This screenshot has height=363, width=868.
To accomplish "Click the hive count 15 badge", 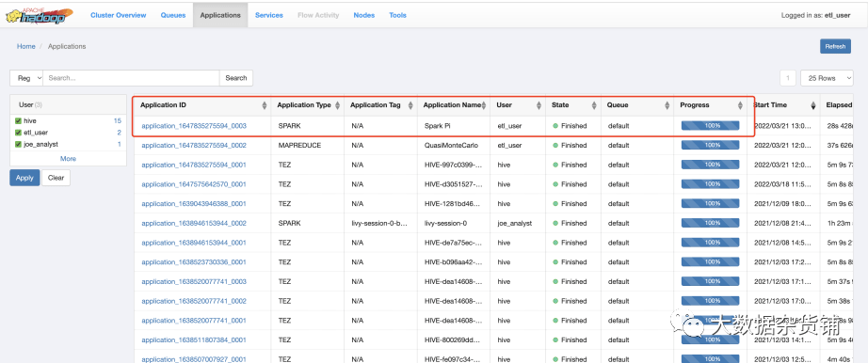I will pos(118,120).
